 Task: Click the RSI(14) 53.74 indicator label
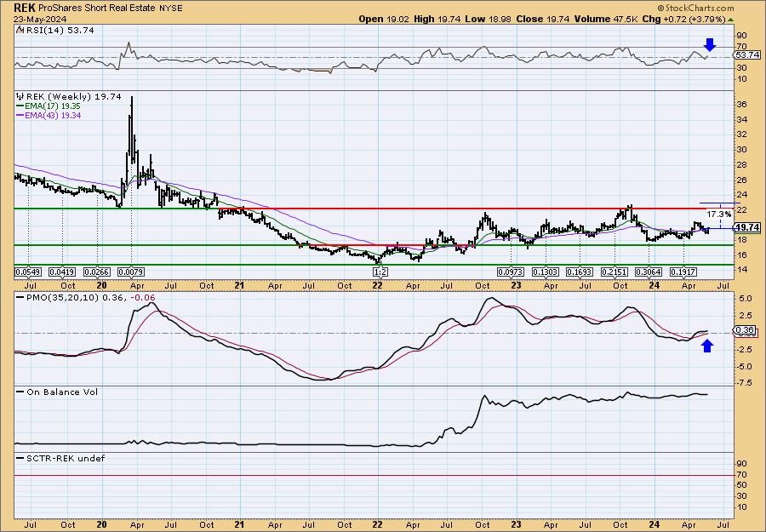[x=59, y=30]
